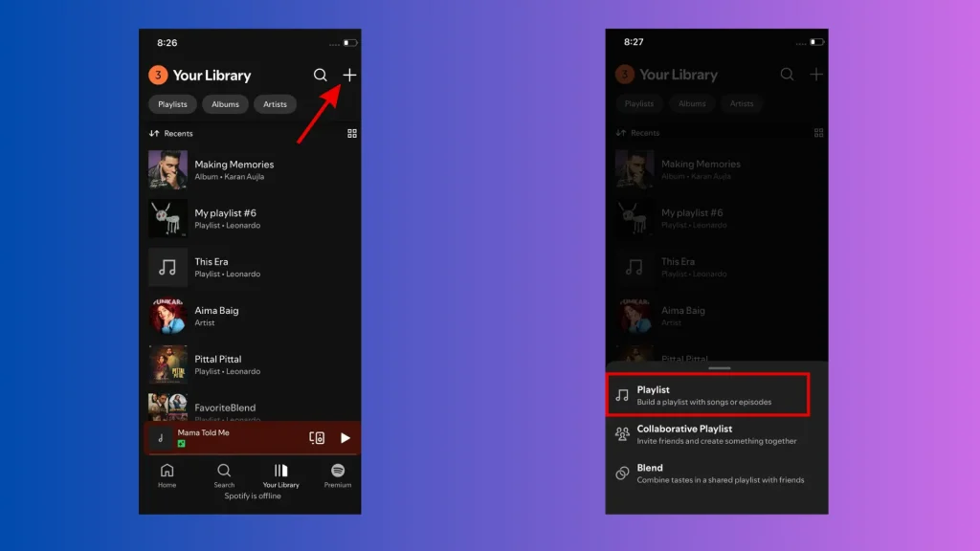This screenshot has width=980, height=551.
Task: Switch to grid view in the library
Action: click(x=351, y=133)
